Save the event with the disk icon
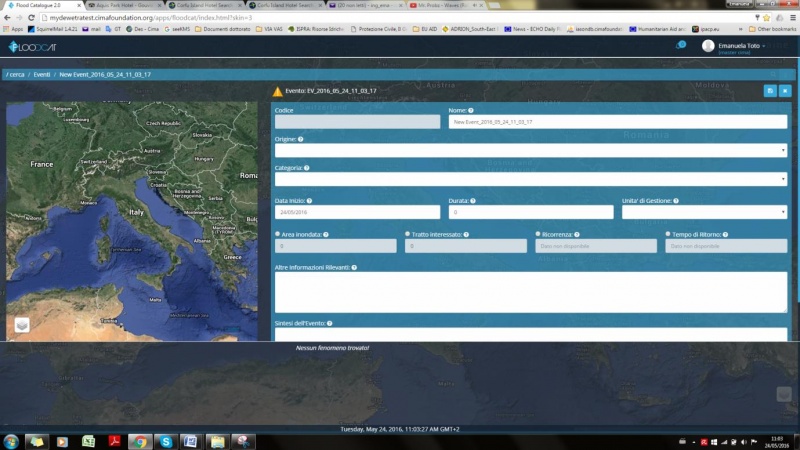800x450 pixels. click(x=770, y=91)
